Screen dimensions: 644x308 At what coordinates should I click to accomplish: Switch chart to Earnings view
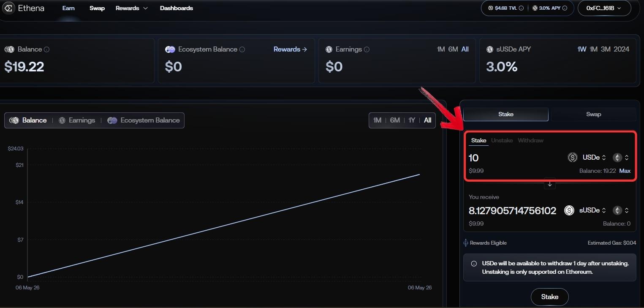[x=76, y=120]
